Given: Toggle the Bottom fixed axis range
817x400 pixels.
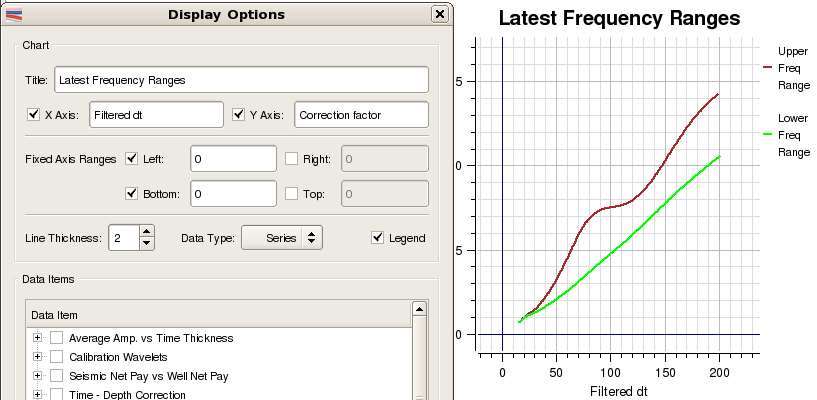Looking at the screenshot, I should pos(133,194).
